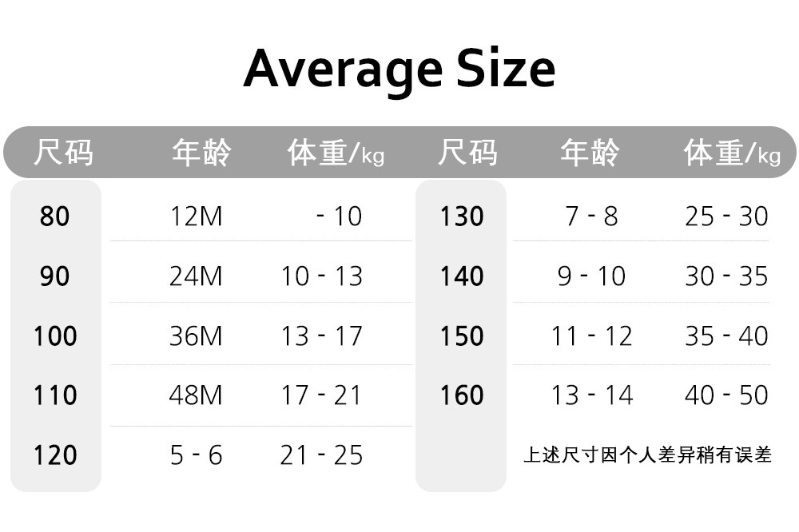Viewport: 799px width, 532px height.
Task: Click the 40 - 50 weight range
Action: point(726,395)
